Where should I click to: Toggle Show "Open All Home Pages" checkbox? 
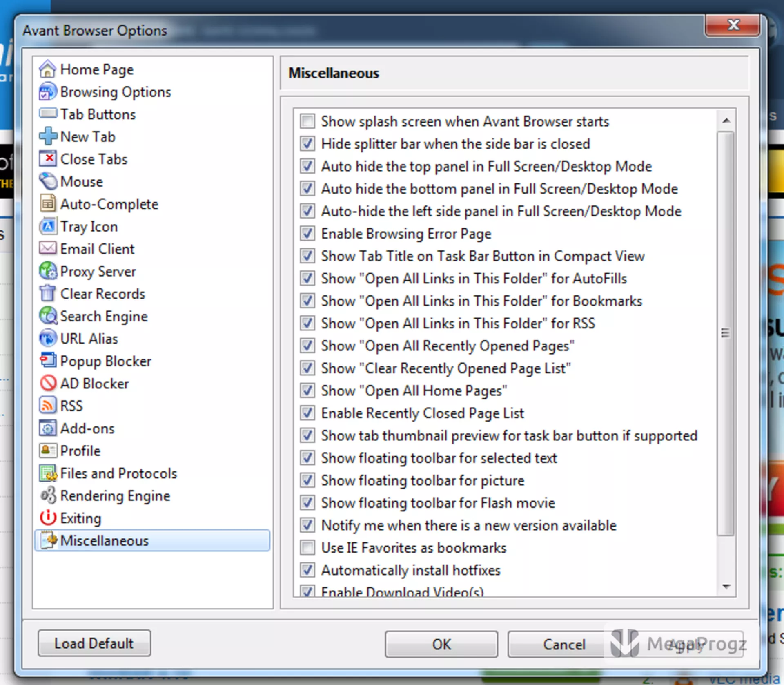[307, 390]
